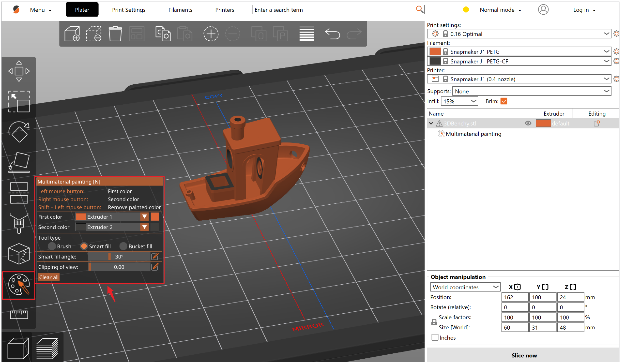Open the Snapmaker J1 PETG-CF filament dropdown

point(519,61)
